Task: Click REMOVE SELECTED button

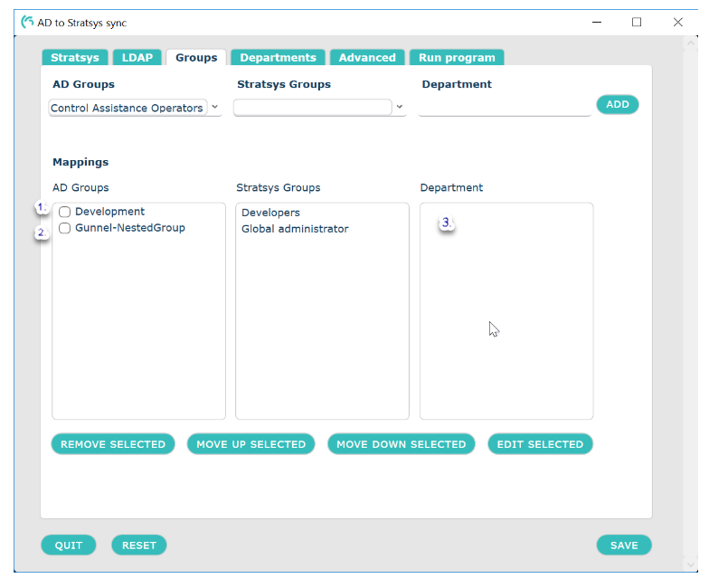Action: click(113, 444)
